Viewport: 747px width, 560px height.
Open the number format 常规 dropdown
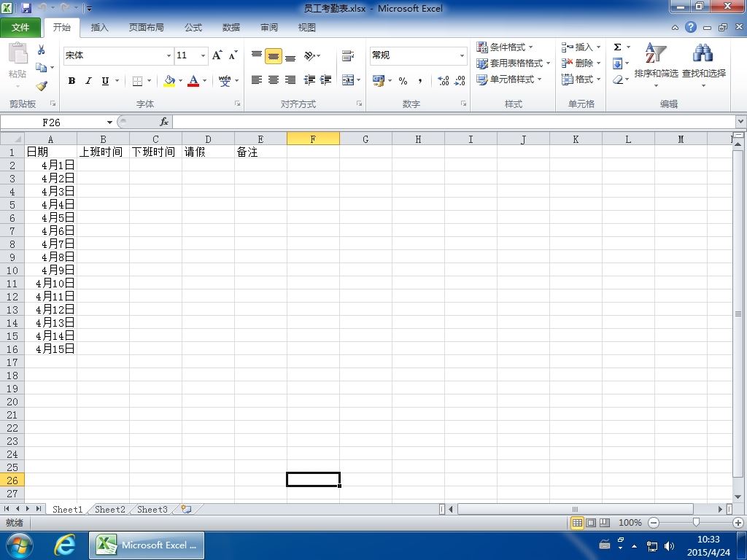click(x=462, y=55)
